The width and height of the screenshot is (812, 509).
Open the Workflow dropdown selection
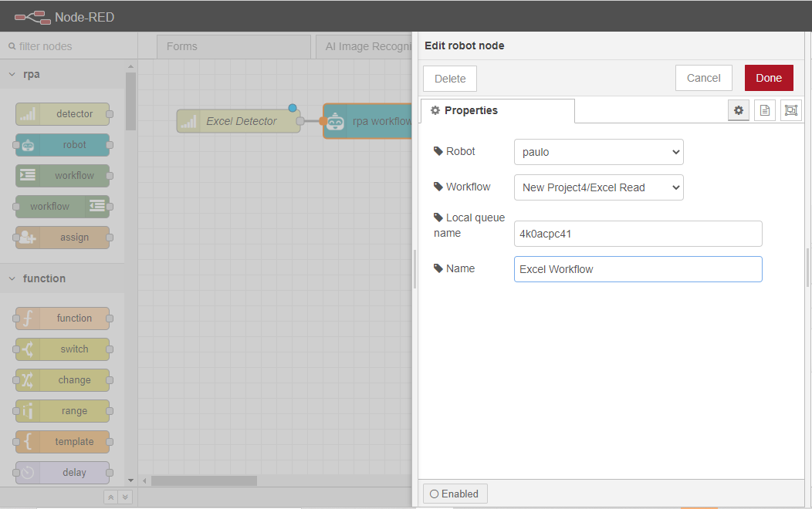[x=599, y=187]
